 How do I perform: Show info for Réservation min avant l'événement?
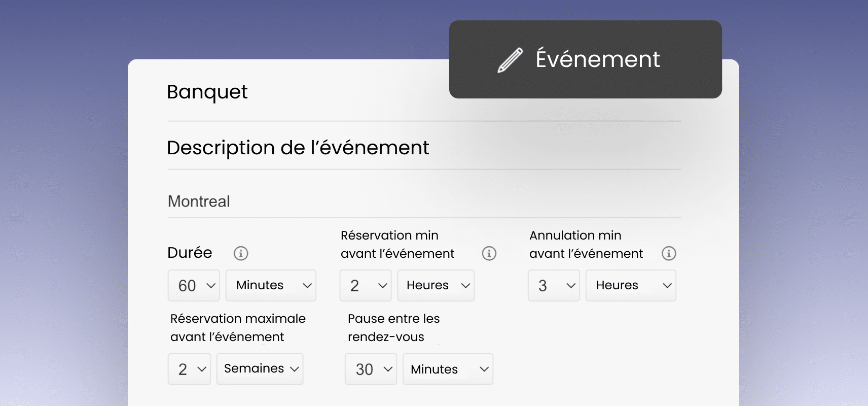coord(489,253)
